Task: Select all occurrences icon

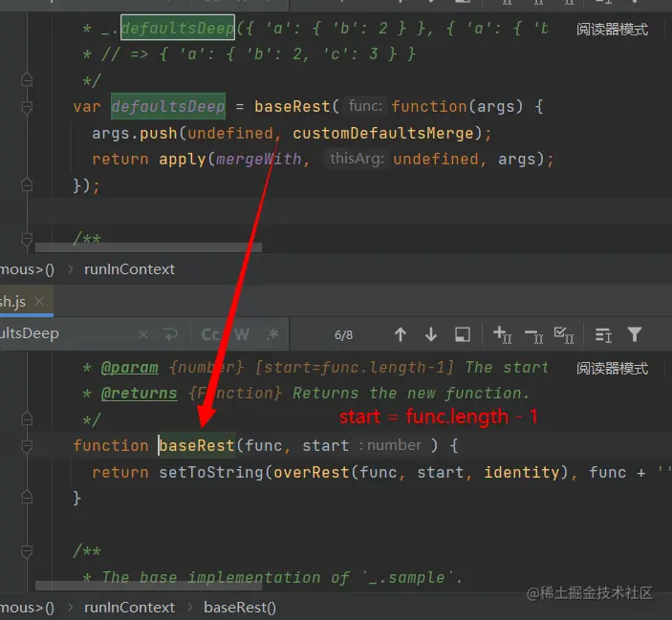Action: pyautogui.click(x=564, y=334)
